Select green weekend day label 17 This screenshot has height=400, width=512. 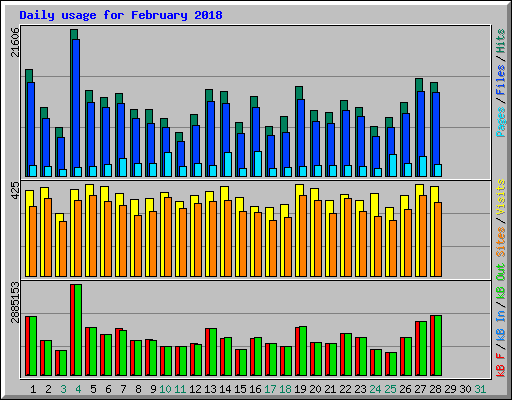tap(270, 389)
